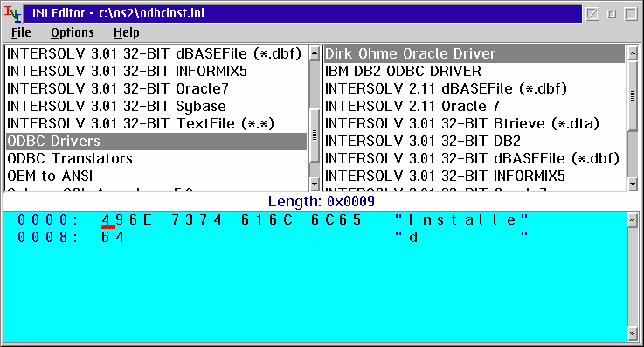Screen dimensions: 644x347
Task: Select the ODBC Translators entry
Action: pyautogui.click(x=156, y=158)
